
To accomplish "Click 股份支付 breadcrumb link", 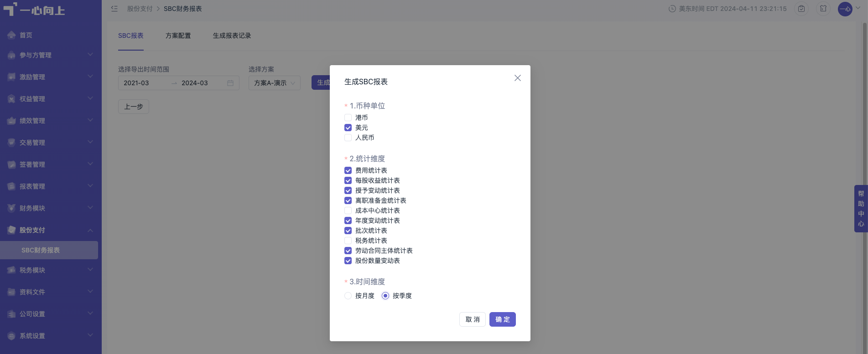I will [140, 9].
